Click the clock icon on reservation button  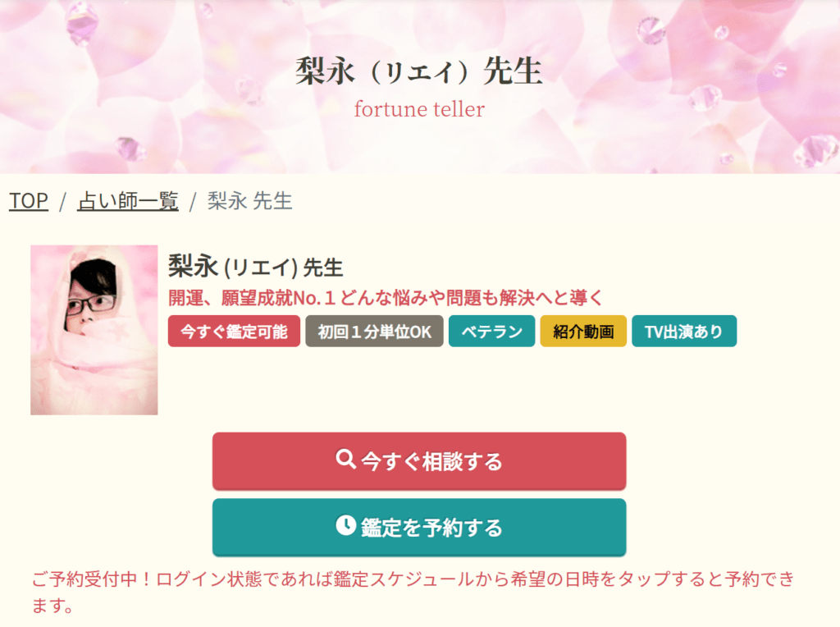pyautogui.click(x=348, y=527)
